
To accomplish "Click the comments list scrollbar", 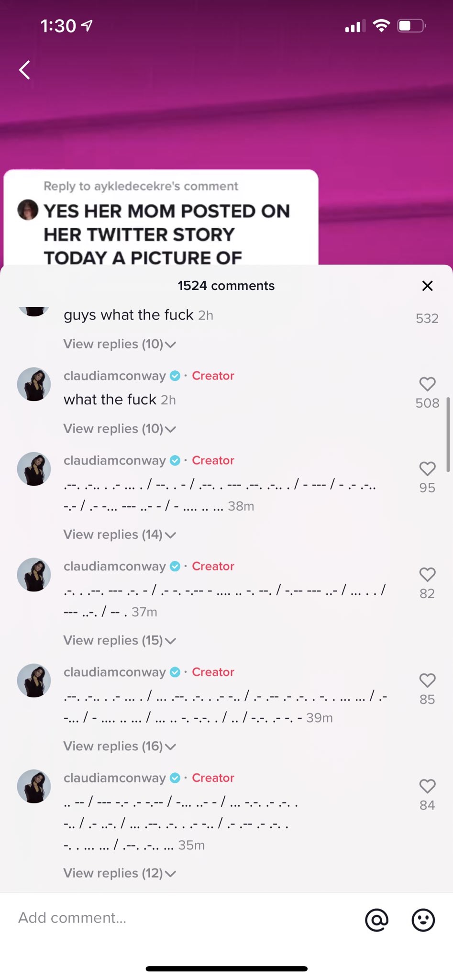I will pyautogui.click(x=448, y=434).
